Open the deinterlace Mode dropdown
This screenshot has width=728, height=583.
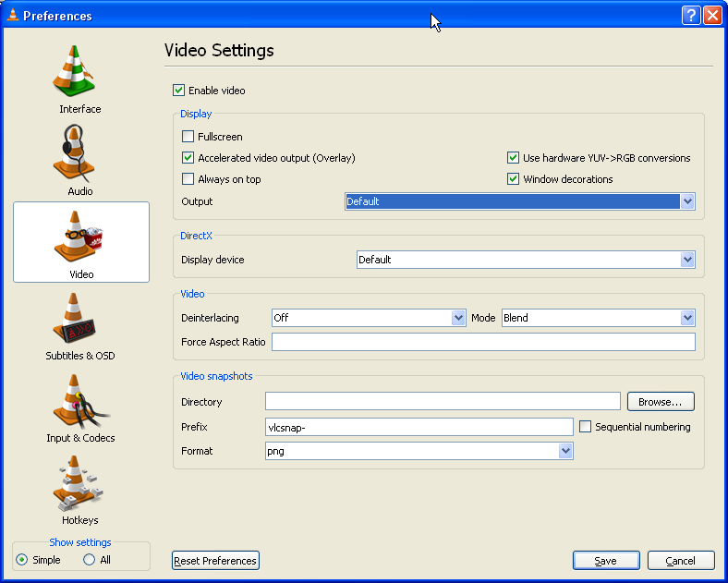click(599, 318)
